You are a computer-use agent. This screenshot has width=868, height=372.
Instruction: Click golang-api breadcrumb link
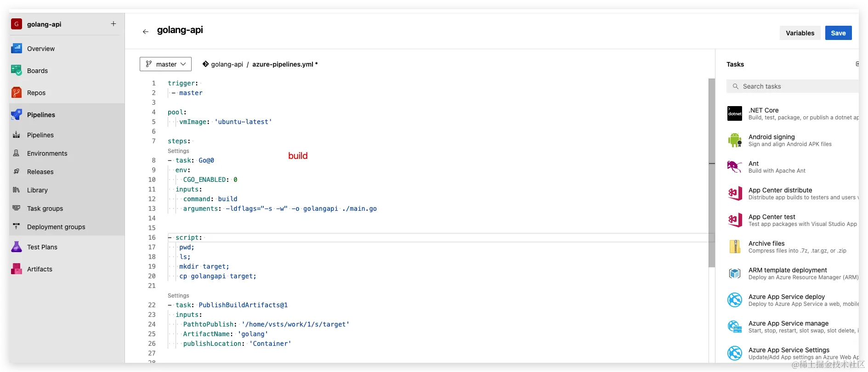227,64
